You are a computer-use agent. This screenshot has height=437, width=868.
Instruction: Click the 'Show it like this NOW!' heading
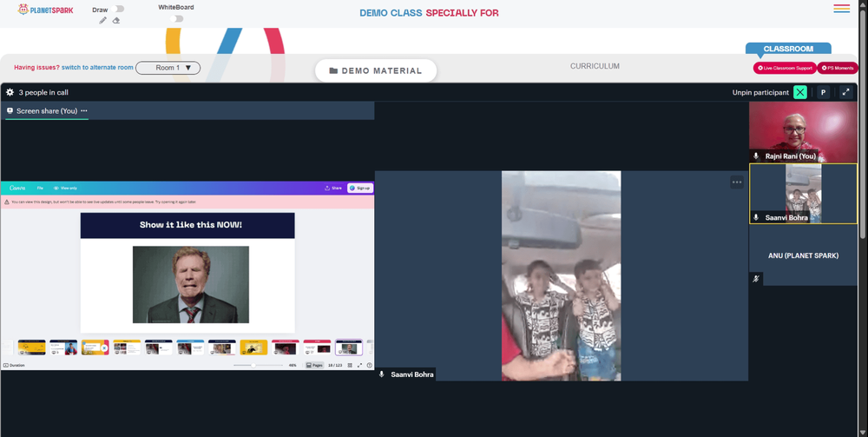[x=190, y=225]
